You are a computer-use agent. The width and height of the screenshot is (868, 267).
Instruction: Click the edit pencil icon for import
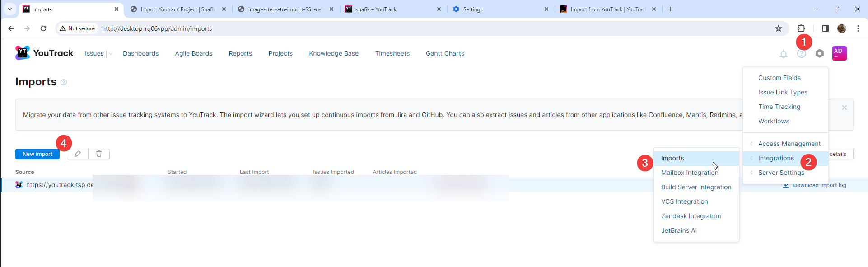tap(78, 154)
